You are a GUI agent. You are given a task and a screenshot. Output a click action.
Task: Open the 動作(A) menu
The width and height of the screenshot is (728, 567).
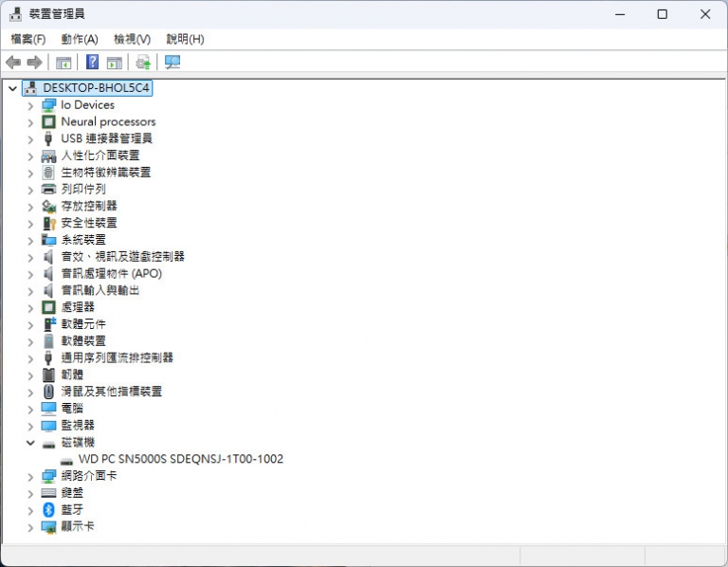tap(80, 39)
